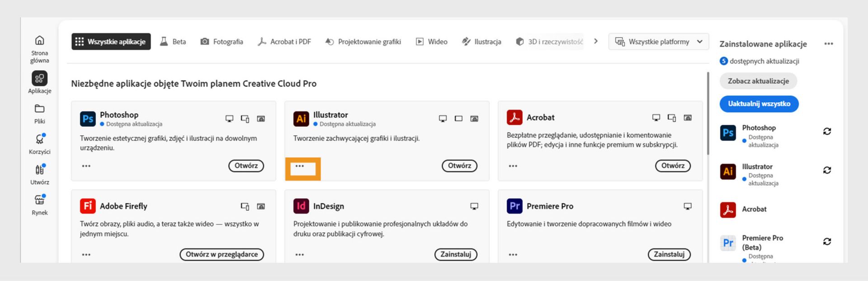Click the app list vertical scrollbar
Screen dimensions: 868x281
click(708, 113)
